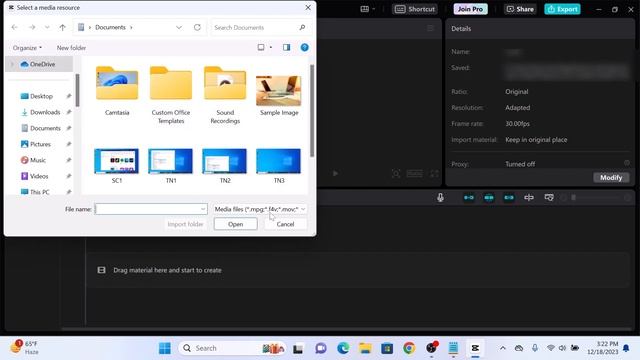
Task: Toggle the preview pane
Action: (287, 47)
